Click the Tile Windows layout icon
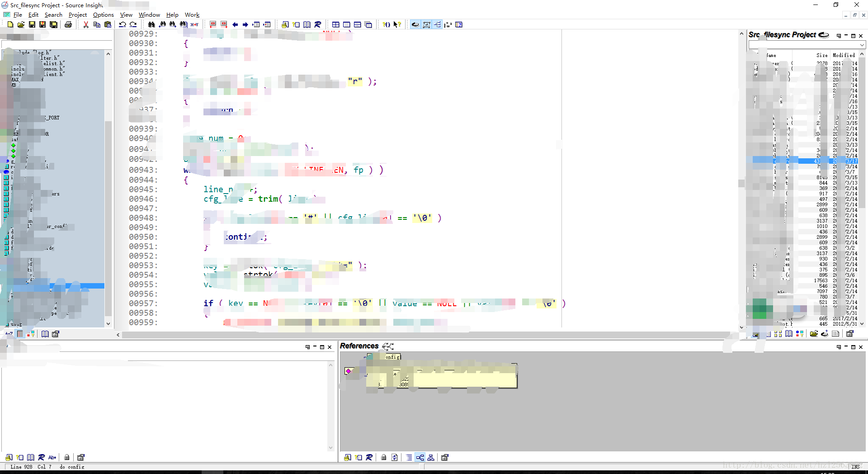This screenshot has height=474, width=868. pos(336,24)
